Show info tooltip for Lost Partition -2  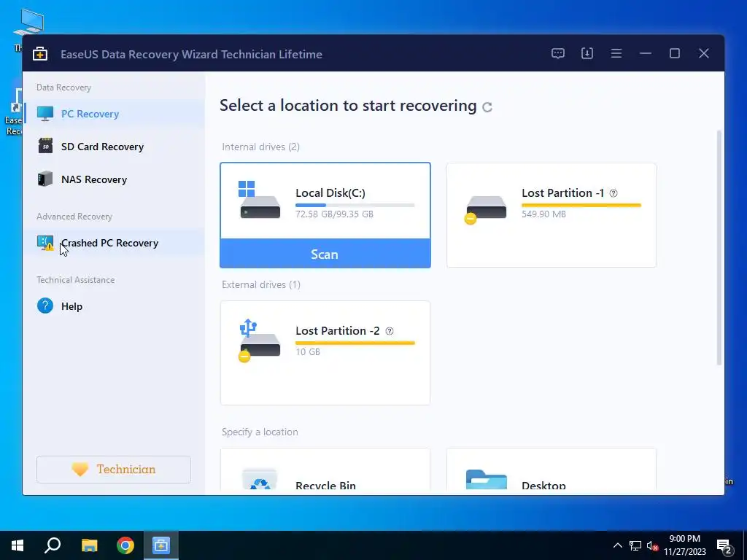point(390,331)
